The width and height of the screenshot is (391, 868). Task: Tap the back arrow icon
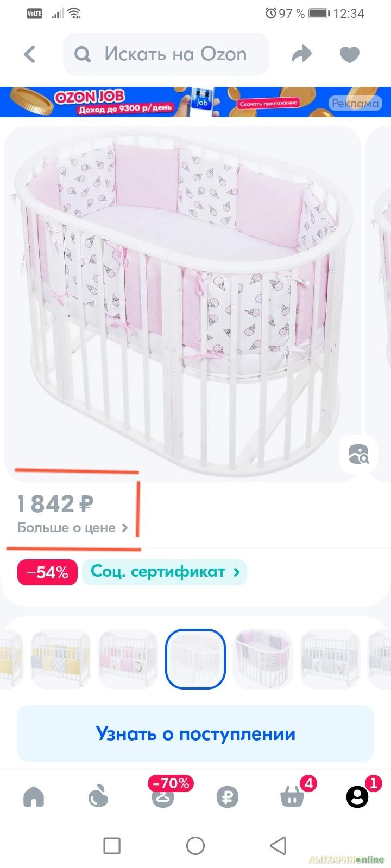tap(30, 54)
